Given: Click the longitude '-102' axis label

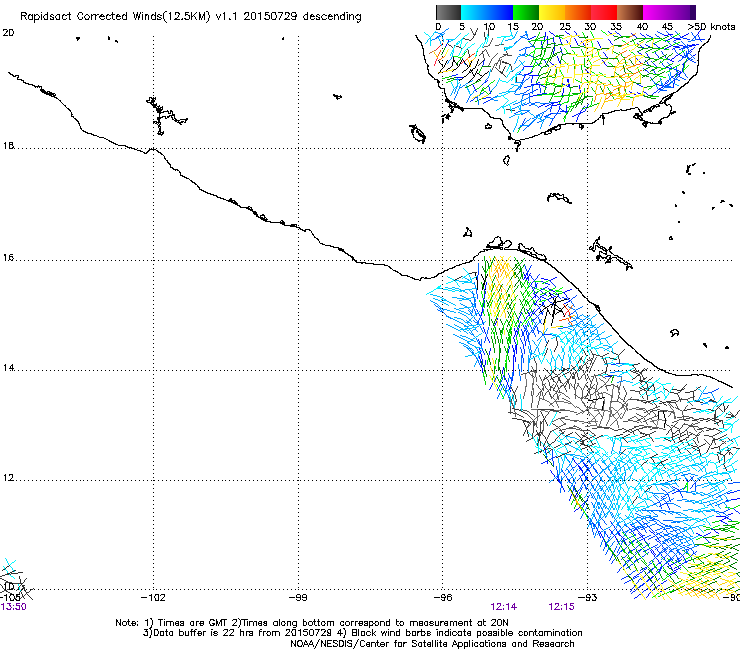Looking at the screenshot, I should point(153,598).
